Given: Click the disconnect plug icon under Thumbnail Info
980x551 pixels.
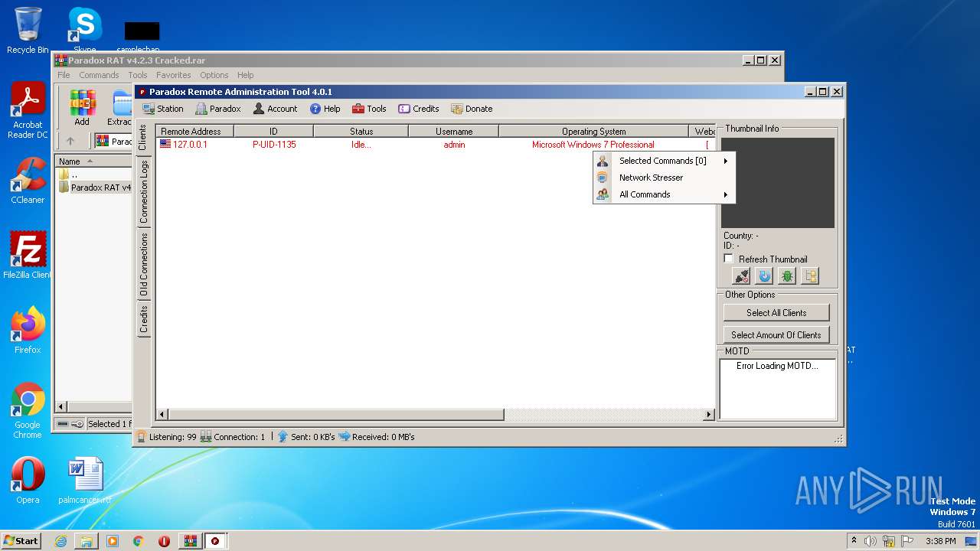Looking at the screenshot, I should (x=741, y=276).
